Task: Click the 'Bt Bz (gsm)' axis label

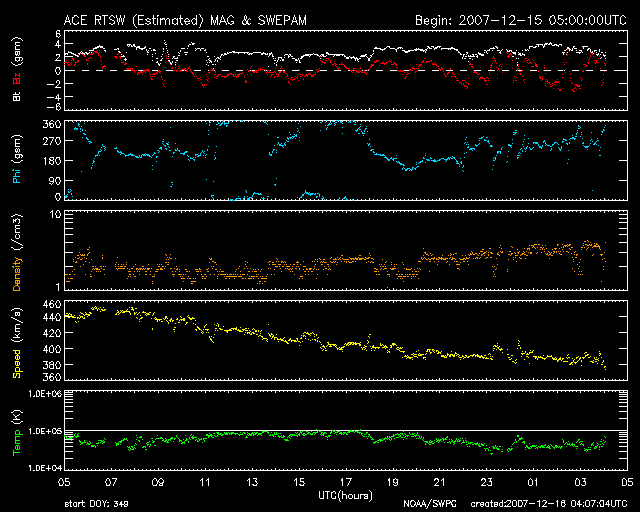Action: click(17, 69)
